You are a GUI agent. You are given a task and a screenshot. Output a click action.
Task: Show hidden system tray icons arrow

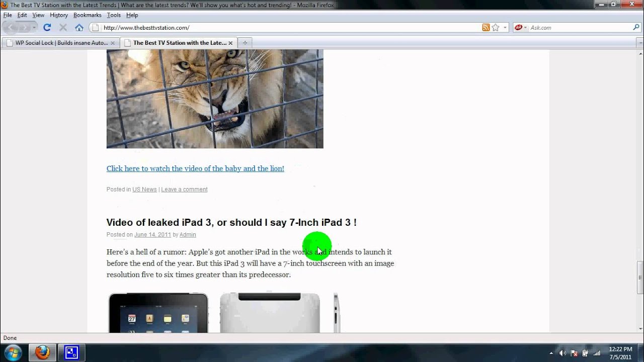pyautogui.click(x=551, y=353)
